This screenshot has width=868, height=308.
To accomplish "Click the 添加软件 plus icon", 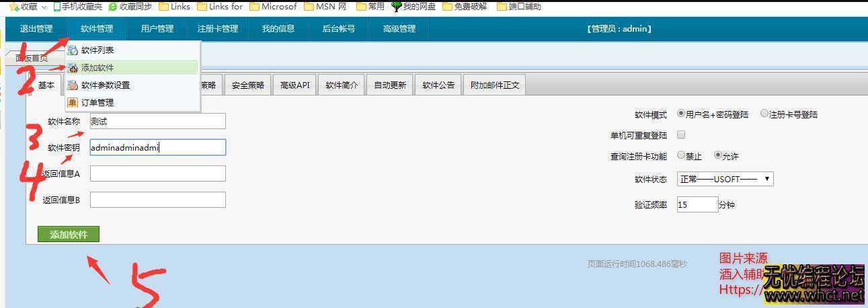I will (x=73, y=68).
